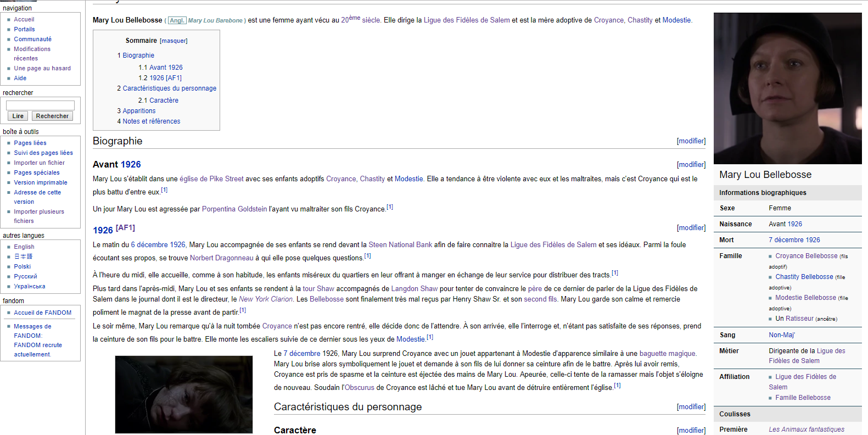Open the 1926 link in the Naissance row
Viewport: 868px width, 435px height.
click(795, 224)
